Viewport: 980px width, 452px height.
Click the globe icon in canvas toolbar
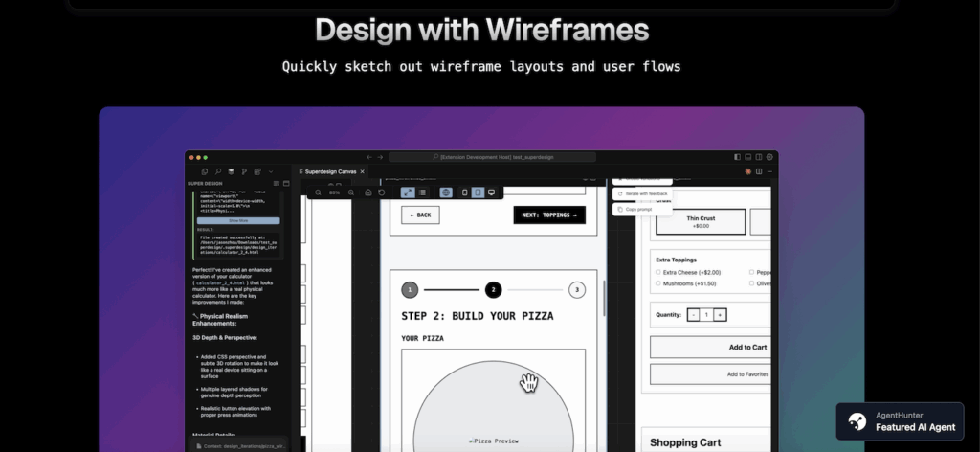point(446,192)
